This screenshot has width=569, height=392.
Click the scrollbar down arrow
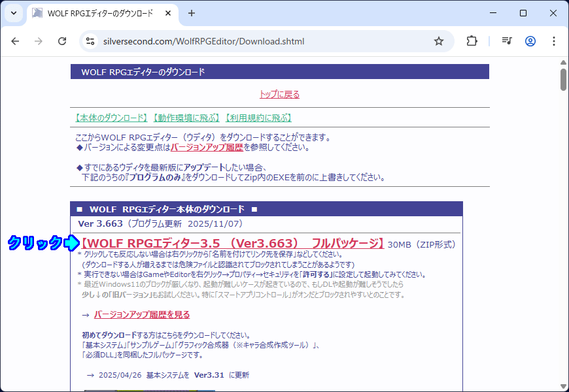pyautogui.click(x=563, y=385)
